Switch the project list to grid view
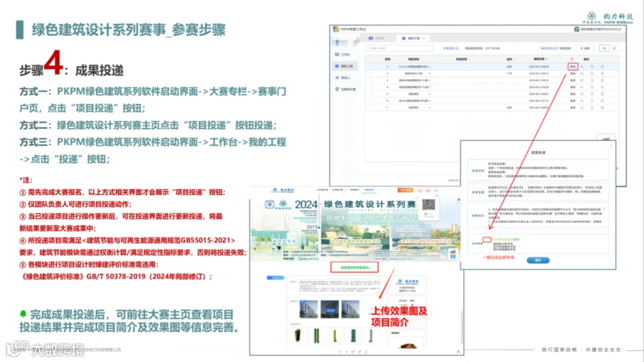Image resolution: width=644 pixels, height=362 pixels. (x=615, y=48)
